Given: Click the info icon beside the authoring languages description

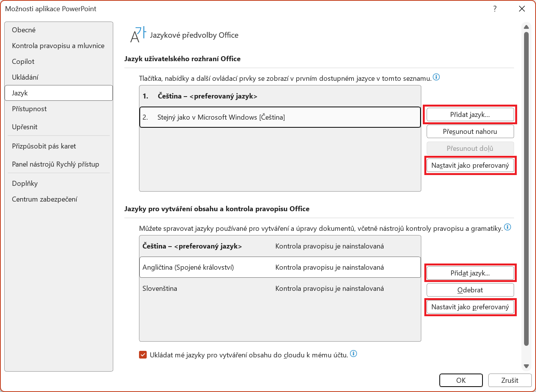Looking at the screenshot, I should tap(508, 227).
